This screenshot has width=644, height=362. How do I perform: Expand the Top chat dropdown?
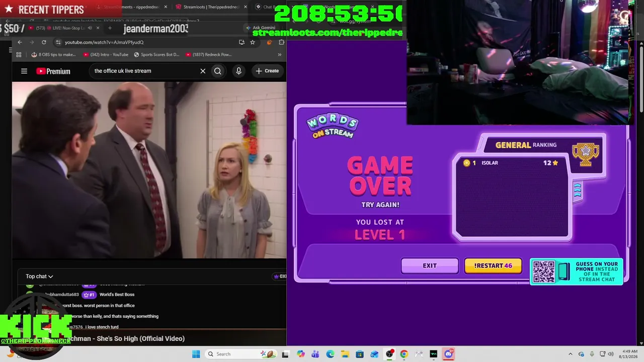pyautogui.click(x=39, y=276)
